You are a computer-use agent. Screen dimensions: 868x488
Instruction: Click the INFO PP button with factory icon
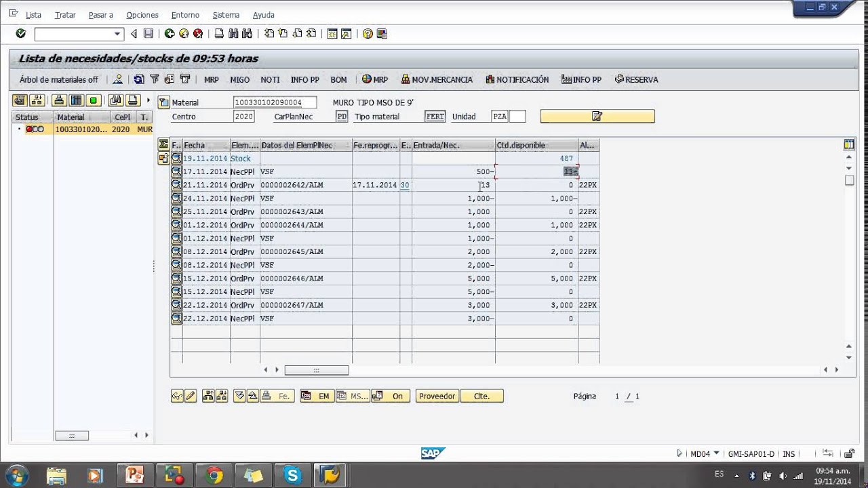(581, 79)
